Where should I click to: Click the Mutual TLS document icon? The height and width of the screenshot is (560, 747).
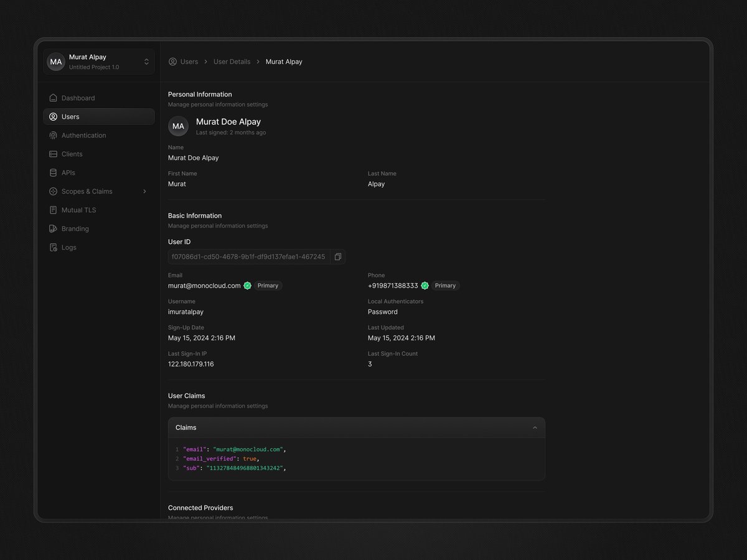click(54, 210)
